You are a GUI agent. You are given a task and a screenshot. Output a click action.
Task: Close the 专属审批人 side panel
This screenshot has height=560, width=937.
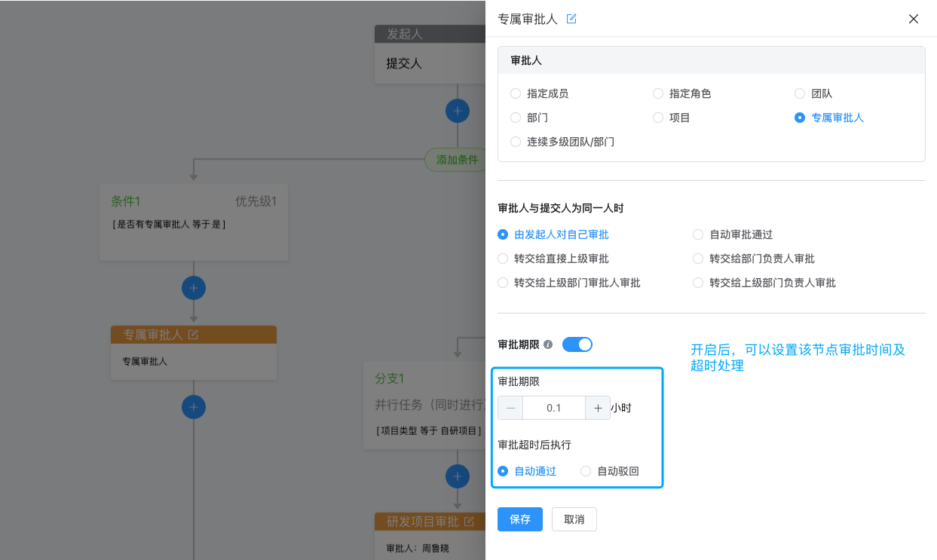[x=914, y=19]
